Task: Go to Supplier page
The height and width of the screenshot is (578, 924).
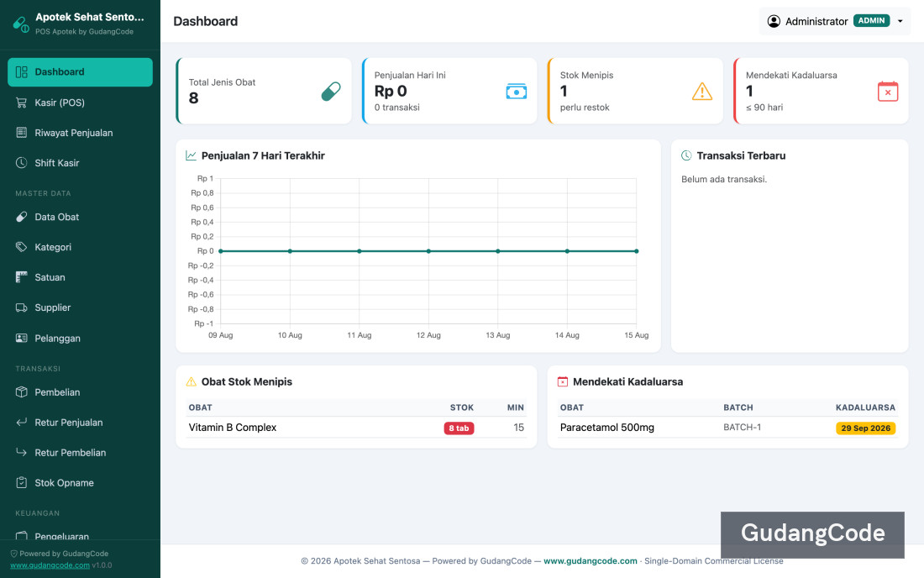Action: click(x=80, y=307)
